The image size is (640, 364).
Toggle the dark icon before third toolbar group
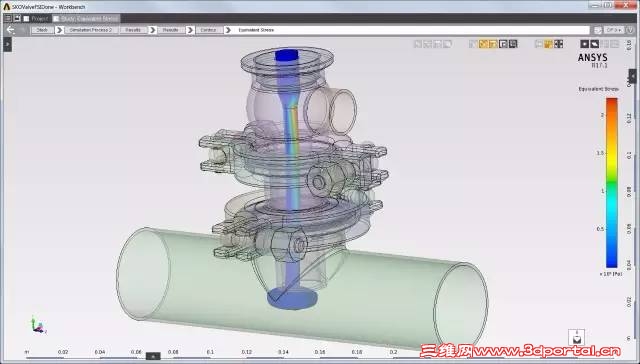[513, 44]
